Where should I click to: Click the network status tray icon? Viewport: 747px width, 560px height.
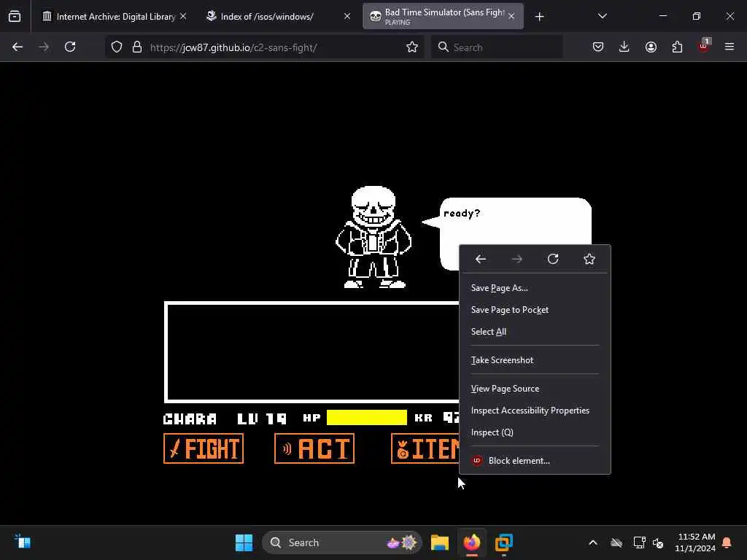pyautogui.click(x=639, y=542)
